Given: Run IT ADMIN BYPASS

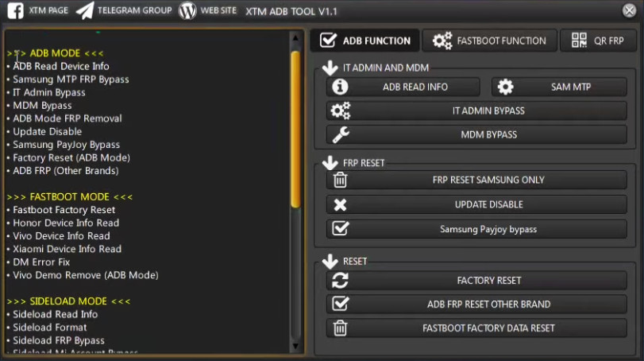Looking at the screenshot, I should coord(476,111).
